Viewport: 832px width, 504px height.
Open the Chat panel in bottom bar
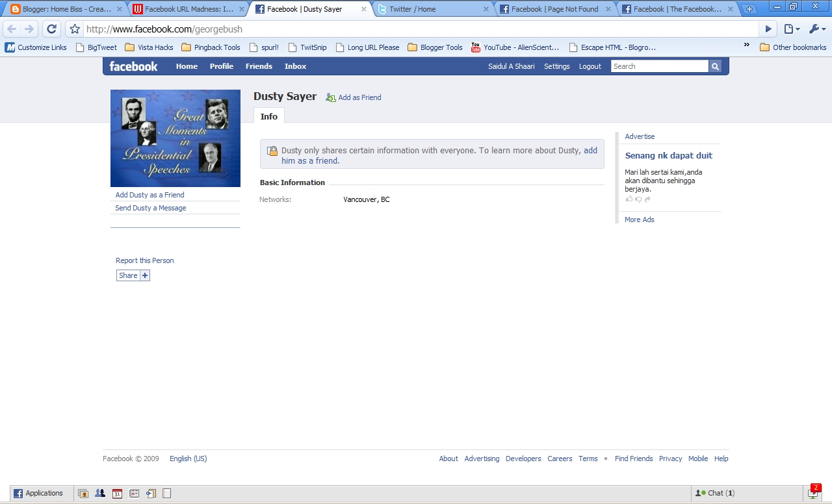747,493
